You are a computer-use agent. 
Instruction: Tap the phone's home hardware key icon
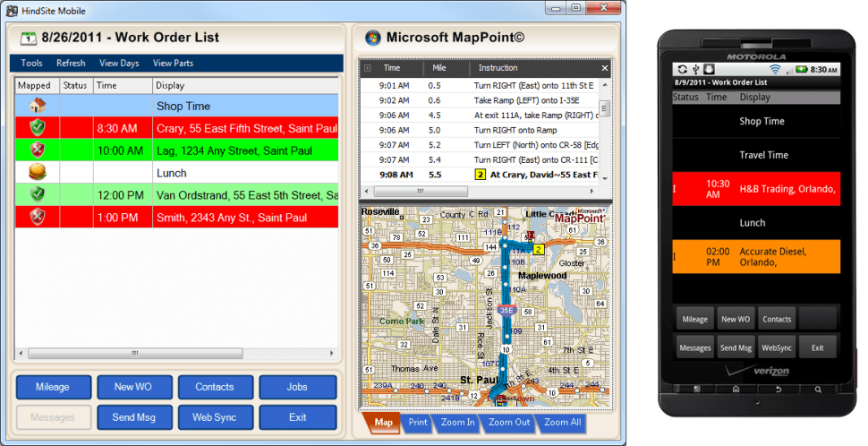point(736,390)
